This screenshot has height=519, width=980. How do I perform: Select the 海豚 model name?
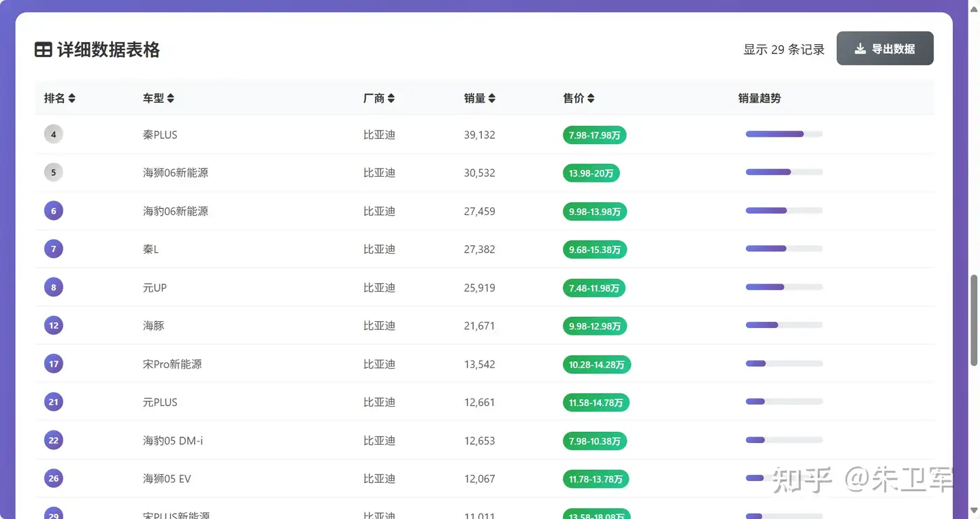[x=154, y=325]
